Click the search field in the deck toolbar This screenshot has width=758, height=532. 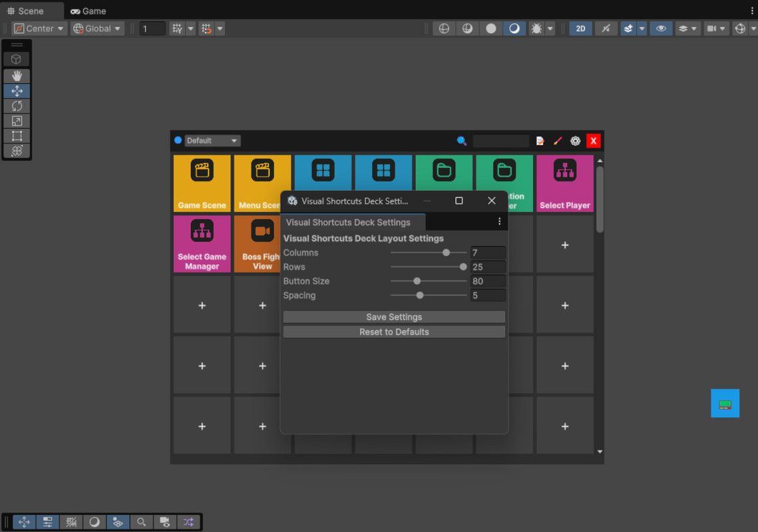[500, 140]
